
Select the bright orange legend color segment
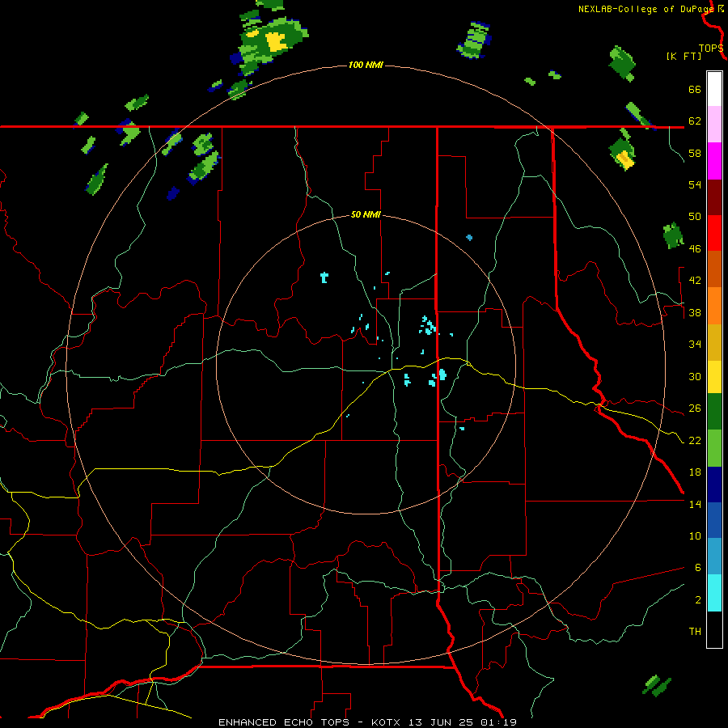pyautogui.click(x=714, y=306)
